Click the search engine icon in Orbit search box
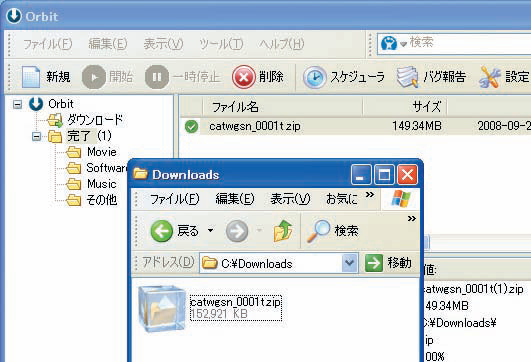This screenshot has width=531, height=362. point(389,43)
